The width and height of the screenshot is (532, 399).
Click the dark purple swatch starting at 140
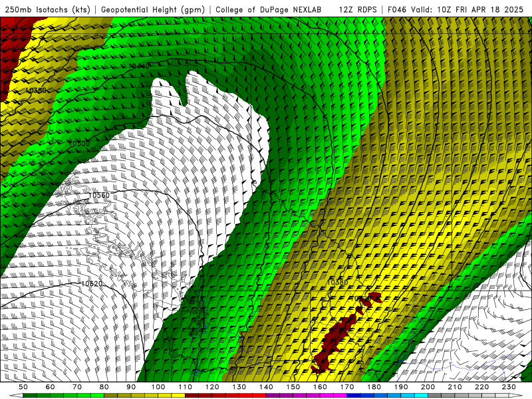273,396
